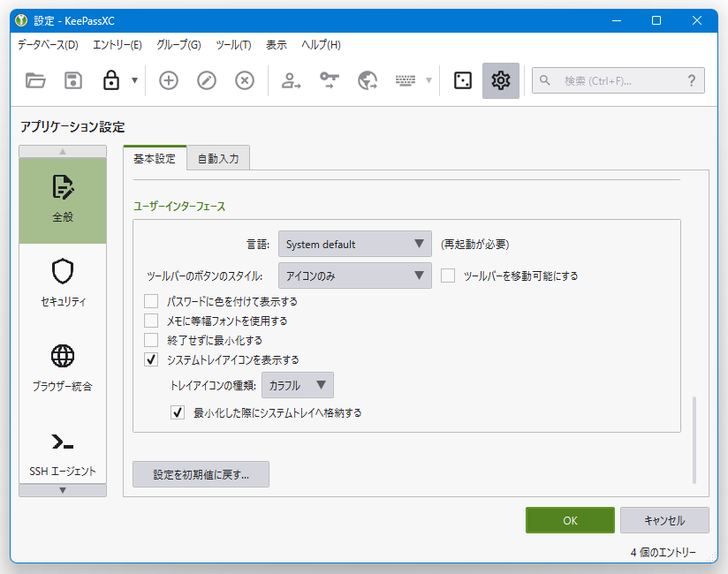The image size is (728, 574).
Task: Click the Lock Database padlock icon
Action: click(x=111, y=80)
